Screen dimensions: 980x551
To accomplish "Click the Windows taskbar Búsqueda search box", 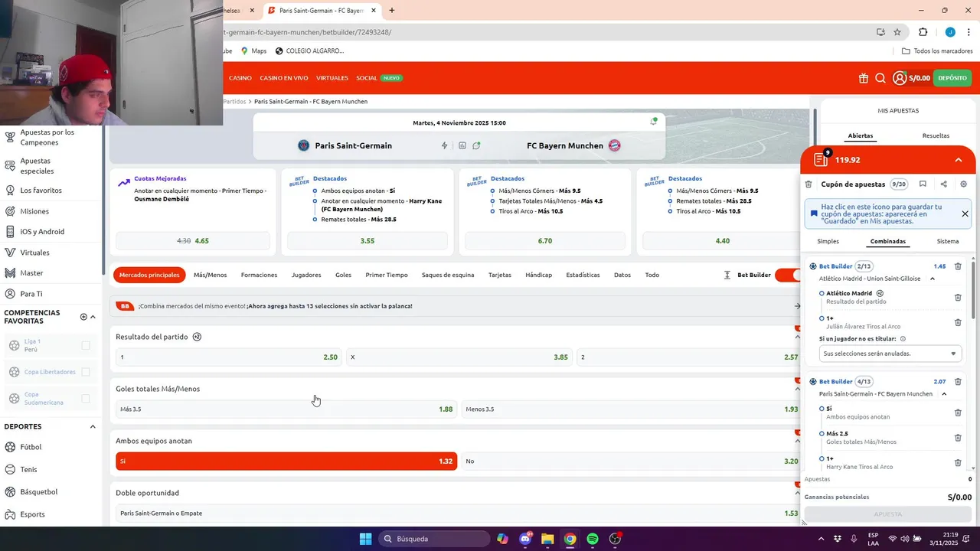I will pos(434,539).
